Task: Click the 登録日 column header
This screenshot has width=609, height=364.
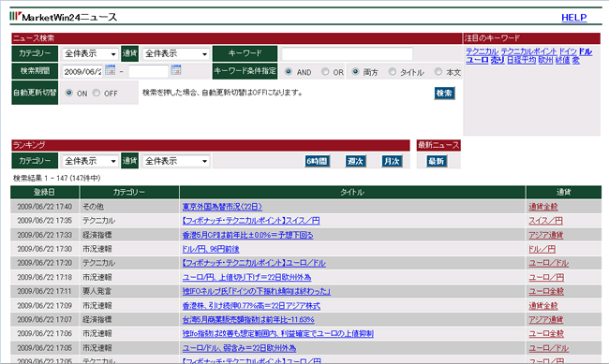Action: tap(45, 192)
